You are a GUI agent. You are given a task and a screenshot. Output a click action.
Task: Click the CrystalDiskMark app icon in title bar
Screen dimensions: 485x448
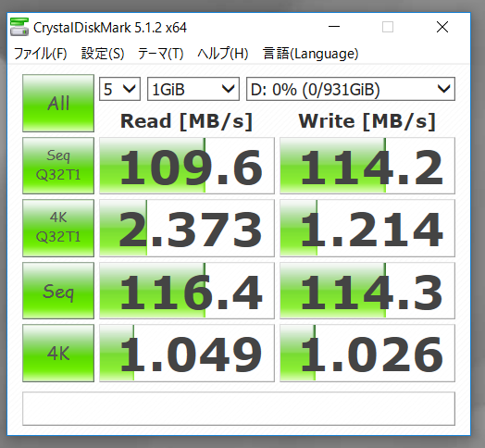click(19, 27)
